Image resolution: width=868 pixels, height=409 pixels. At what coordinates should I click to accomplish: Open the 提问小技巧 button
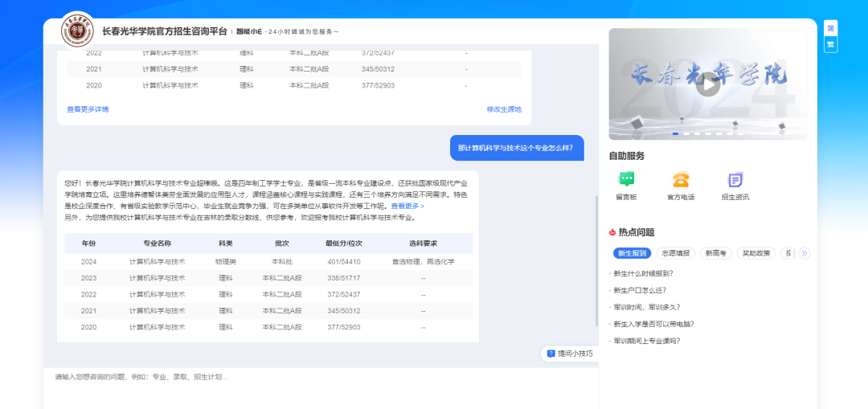tap(570, 354)
